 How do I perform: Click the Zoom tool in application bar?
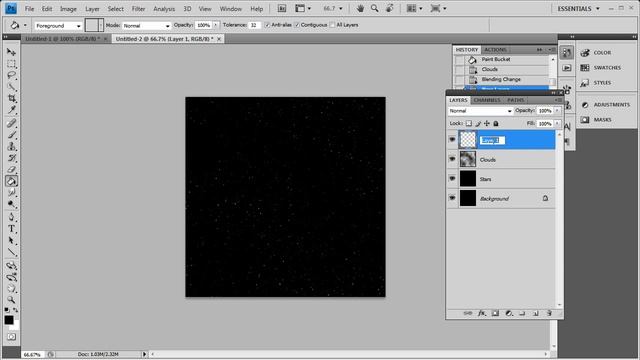pos(374,8)
